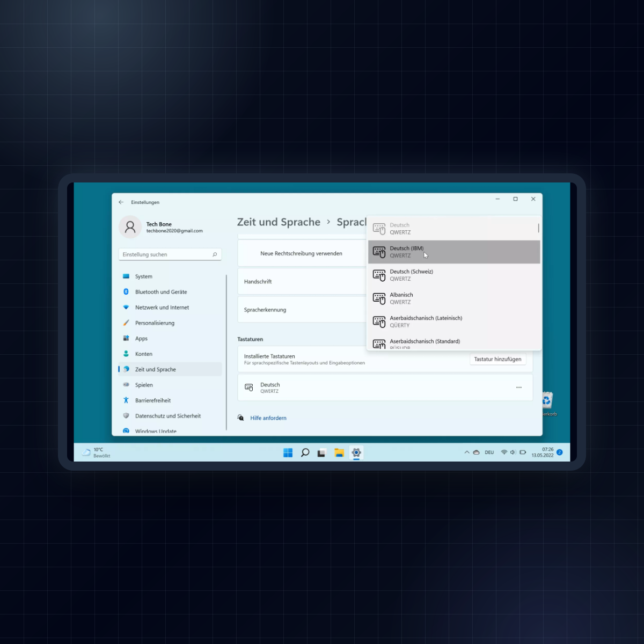Click the Zeit und Sprache globe icon
Screen dimensions: 644x644
pyautogui.click(x=126, y=369)
